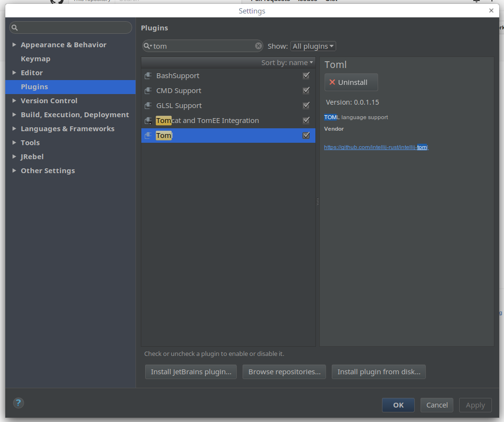Uncheck the Toml plugin checkbox

[306, 136]
